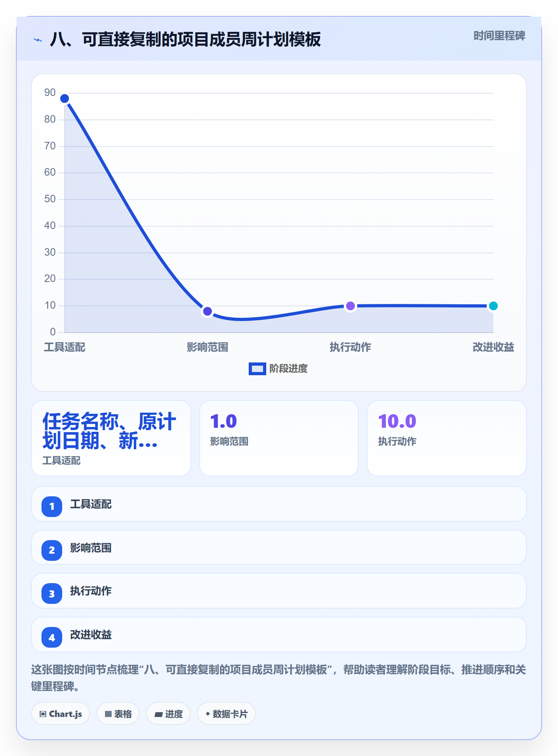558x756 pixels.
Task: Click the description paragraph starting 这张图按时间节点梳理
Action: [x=279, y=678]
